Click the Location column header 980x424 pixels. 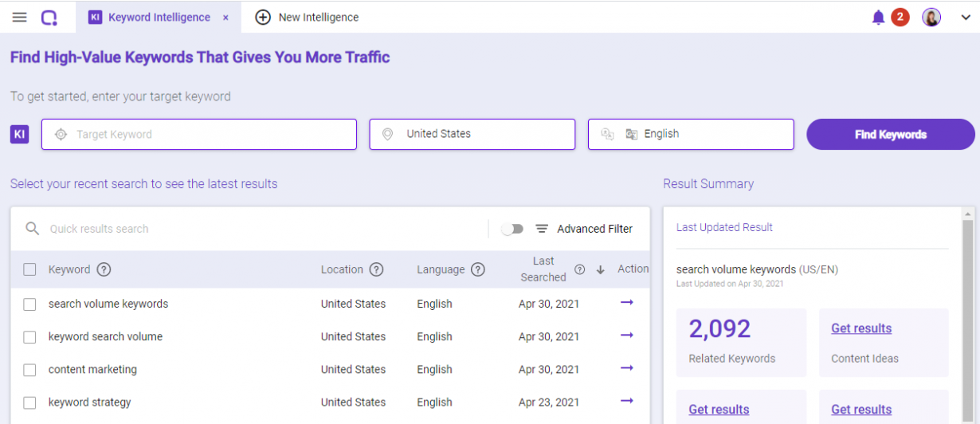(342, 269)
